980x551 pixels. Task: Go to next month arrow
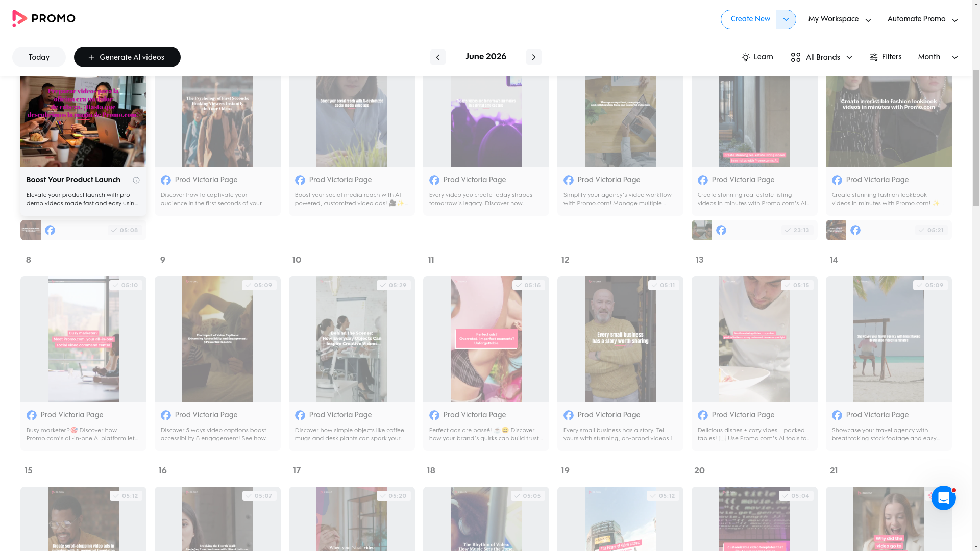coord(533,57)
